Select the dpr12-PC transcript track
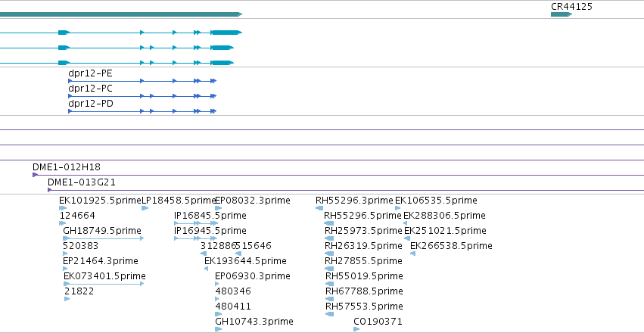Screen dimensions: 644x333 click(142, 96)
